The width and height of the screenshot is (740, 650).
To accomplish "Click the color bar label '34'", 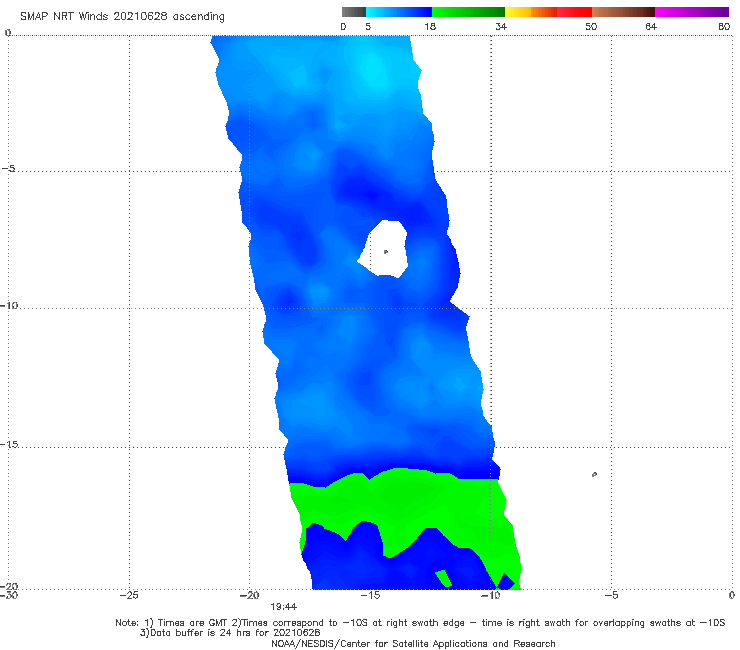I will 501,27.
